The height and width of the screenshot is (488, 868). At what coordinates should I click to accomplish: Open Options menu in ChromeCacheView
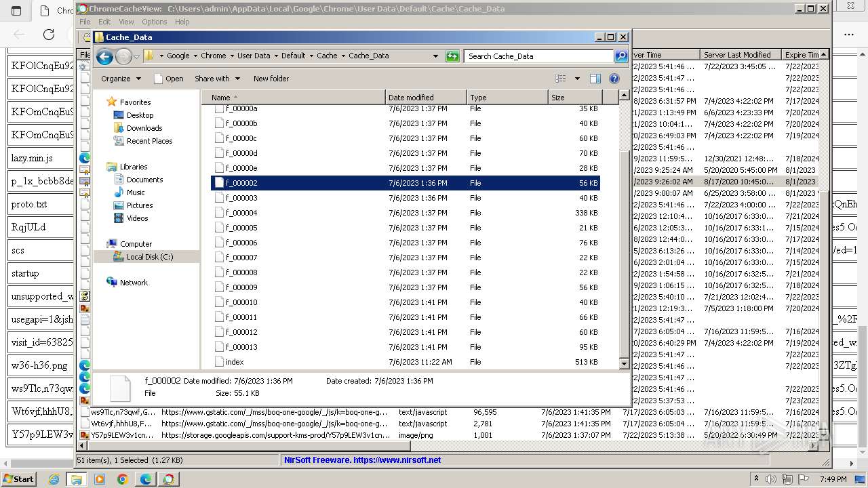(x=155, y=22)
